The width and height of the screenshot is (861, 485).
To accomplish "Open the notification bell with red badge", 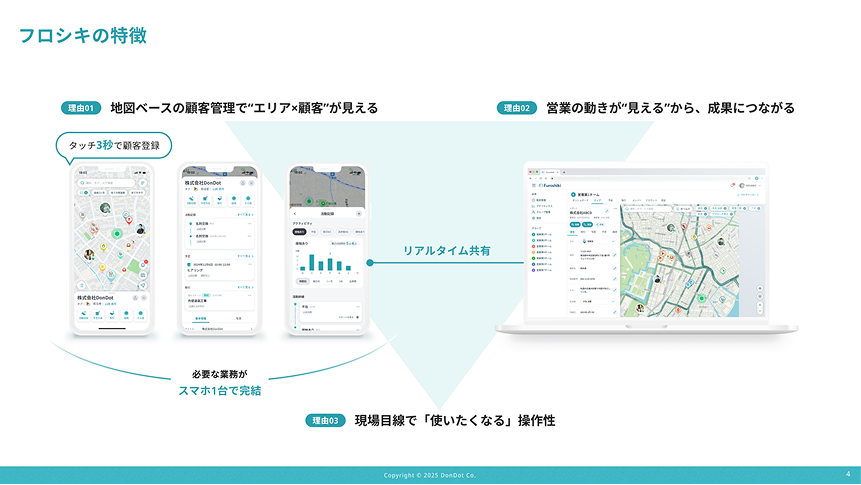I will point(733,185).
